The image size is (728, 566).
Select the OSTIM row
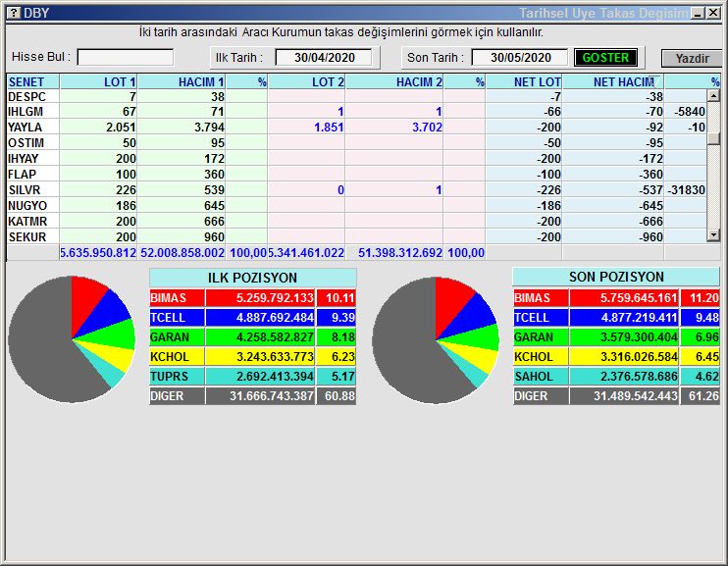356,143
